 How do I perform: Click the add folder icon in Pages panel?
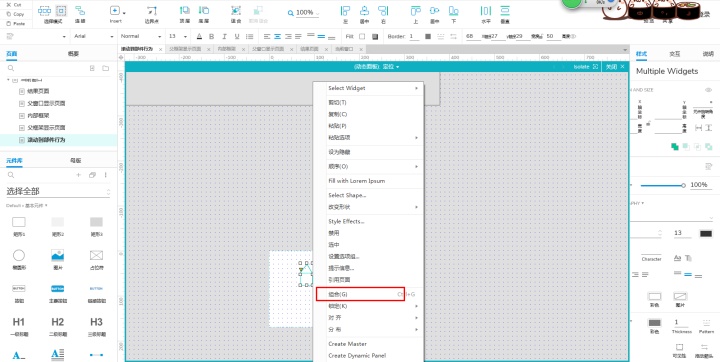106,68
